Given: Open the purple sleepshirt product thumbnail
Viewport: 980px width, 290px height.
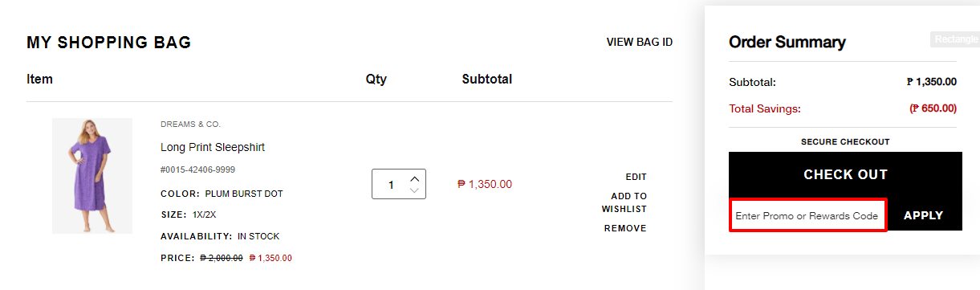Looking at the screenshot, I should tap(92, 176).
